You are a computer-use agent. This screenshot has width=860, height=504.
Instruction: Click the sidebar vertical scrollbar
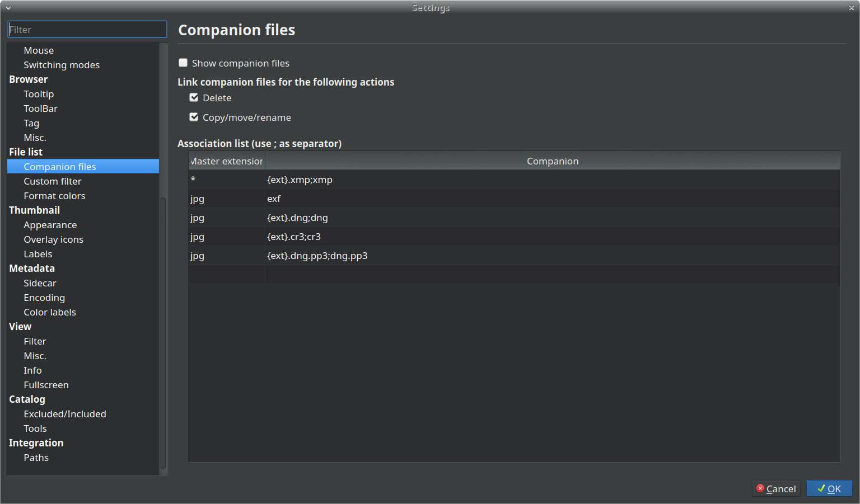tap(163, 330)
